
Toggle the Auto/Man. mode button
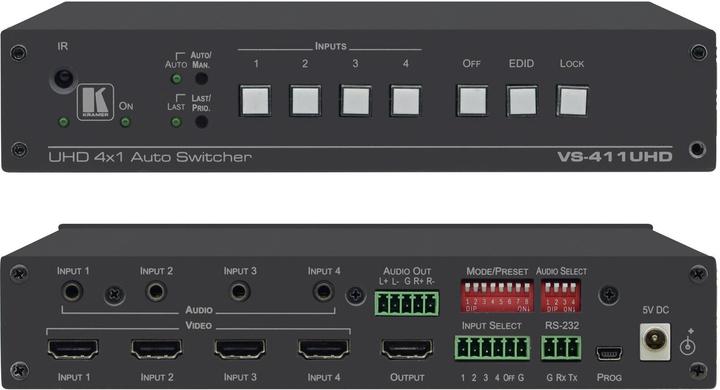coord(201,79)
